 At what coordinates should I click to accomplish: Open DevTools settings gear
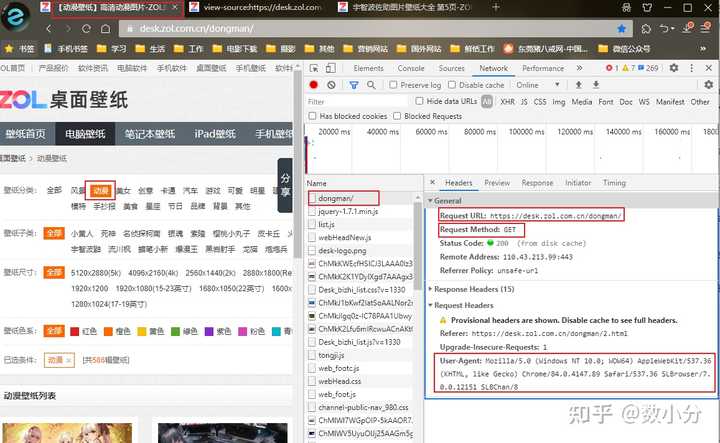674,68
